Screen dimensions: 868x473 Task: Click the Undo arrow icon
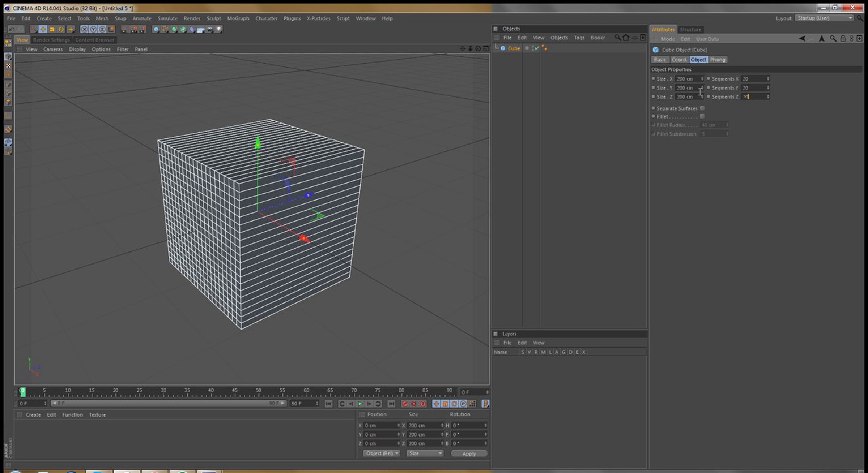pyautogui.click(x=12, y=30)
